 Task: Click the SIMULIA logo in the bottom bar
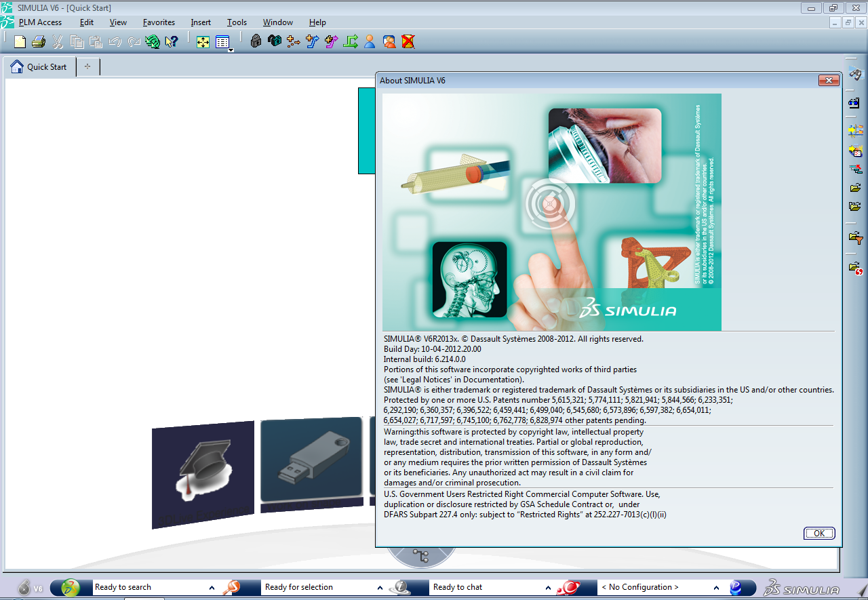click(x=802, y=588)
